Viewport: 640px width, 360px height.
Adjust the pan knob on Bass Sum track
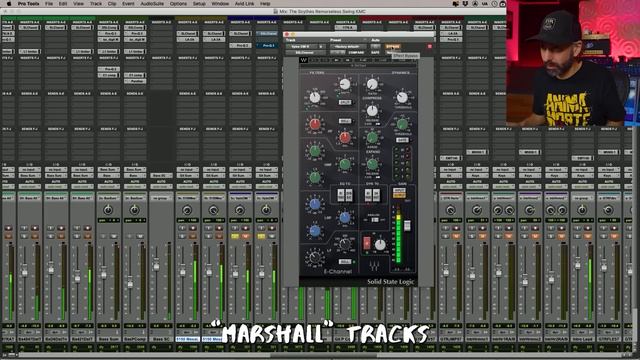click(x=108, y=210)
